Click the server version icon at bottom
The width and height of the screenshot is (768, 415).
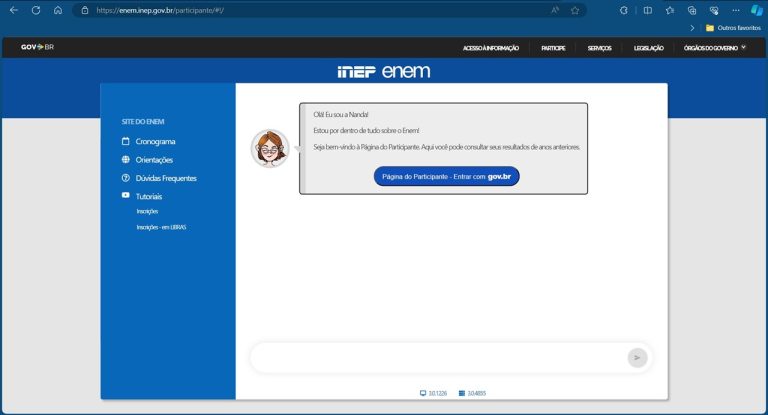click(461, 393)
